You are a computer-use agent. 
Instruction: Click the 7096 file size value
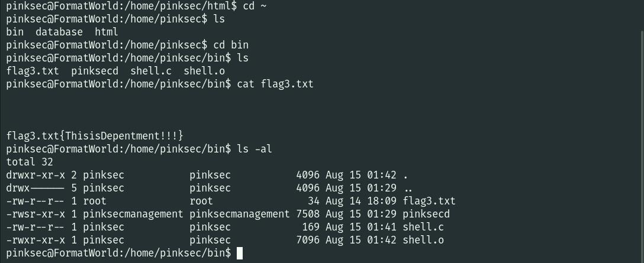coord(308,240)
